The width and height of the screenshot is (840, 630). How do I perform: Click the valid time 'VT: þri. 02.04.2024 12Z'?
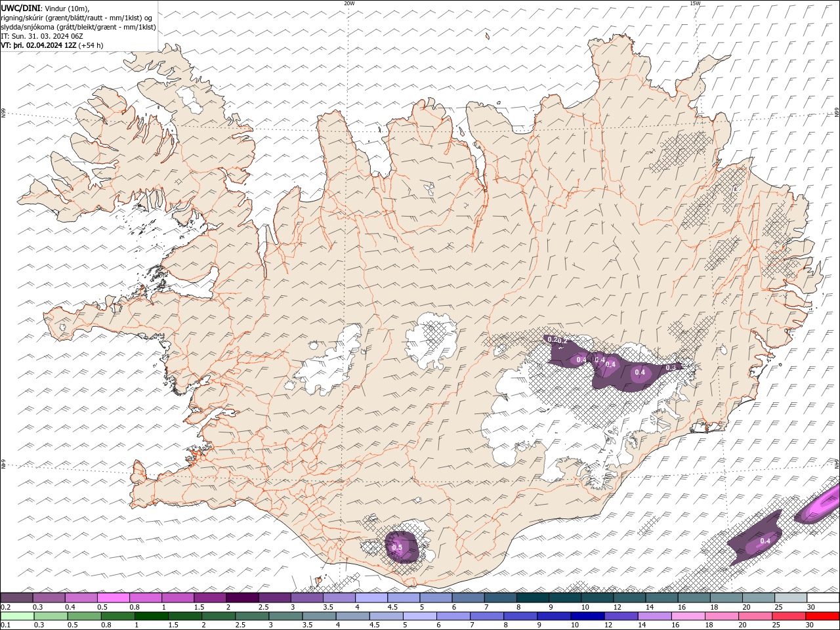coord(39,45)
